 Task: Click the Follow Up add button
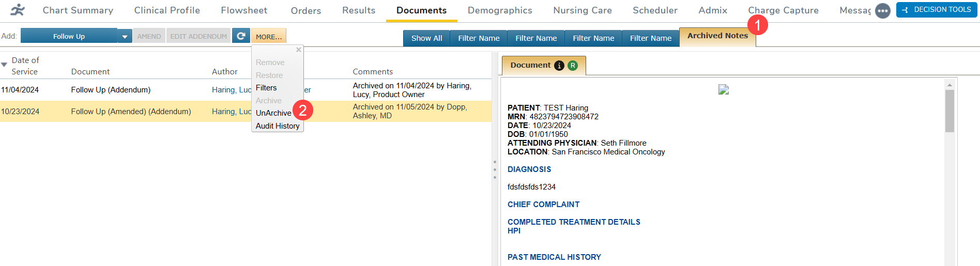(x=69, y=36)
